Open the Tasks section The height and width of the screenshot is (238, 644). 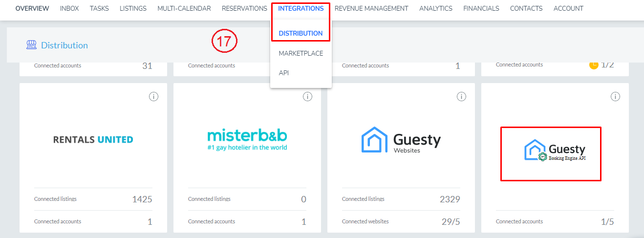tap(99, 8)
